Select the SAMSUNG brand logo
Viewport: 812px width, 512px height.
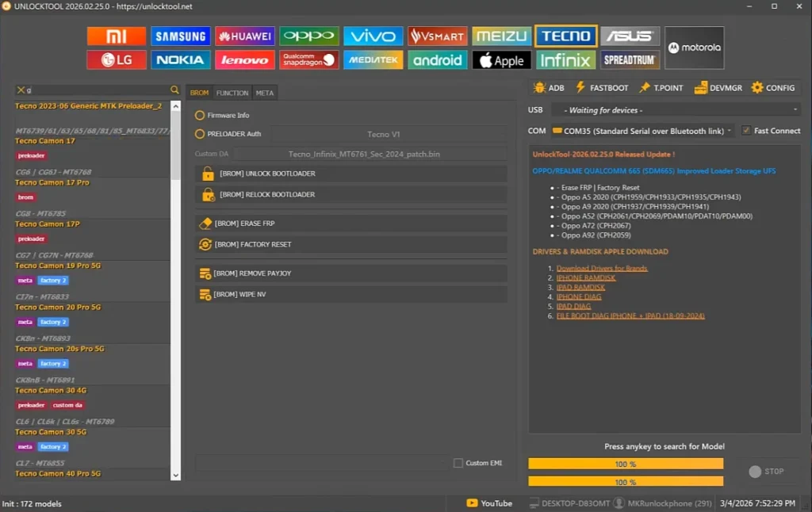(x=180, y=36)
